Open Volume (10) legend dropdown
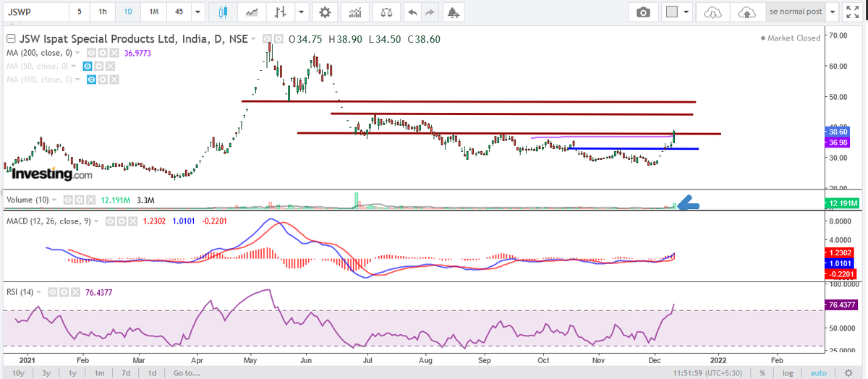 tap(54, 200)
